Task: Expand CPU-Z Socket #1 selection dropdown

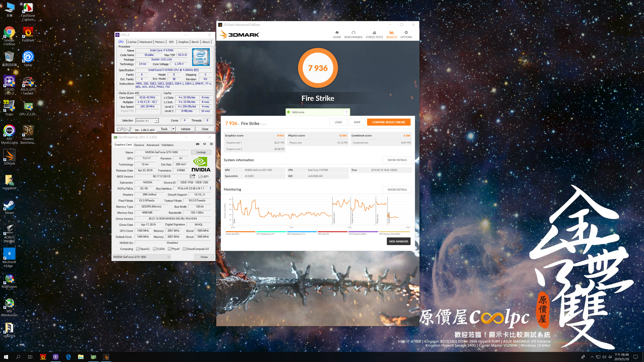Action: [156, 121]
